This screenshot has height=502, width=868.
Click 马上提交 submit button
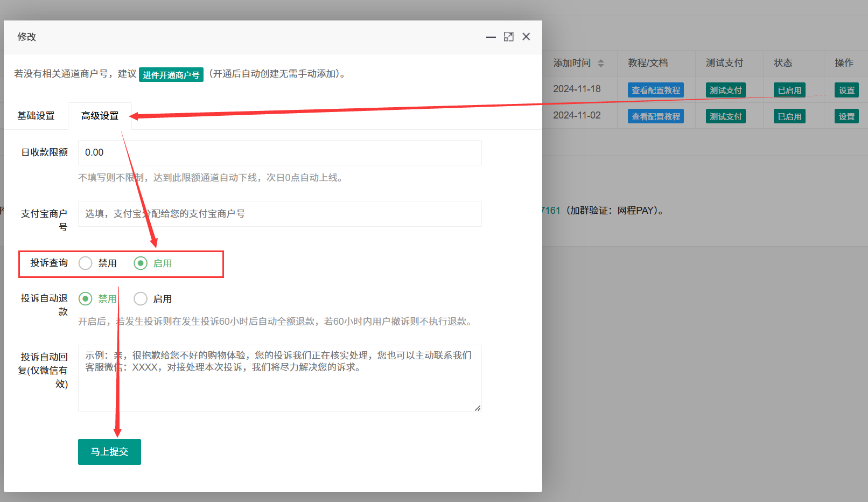[109, 452]
